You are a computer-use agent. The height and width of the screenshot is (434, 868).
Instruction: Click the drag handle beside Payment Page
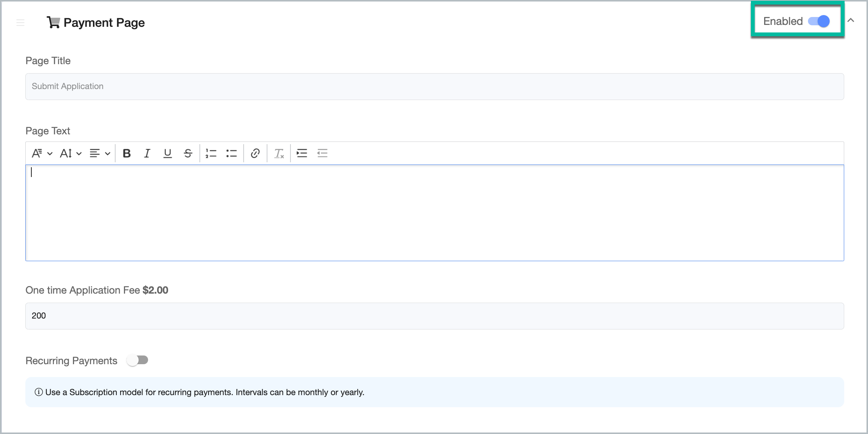point(20,23)
